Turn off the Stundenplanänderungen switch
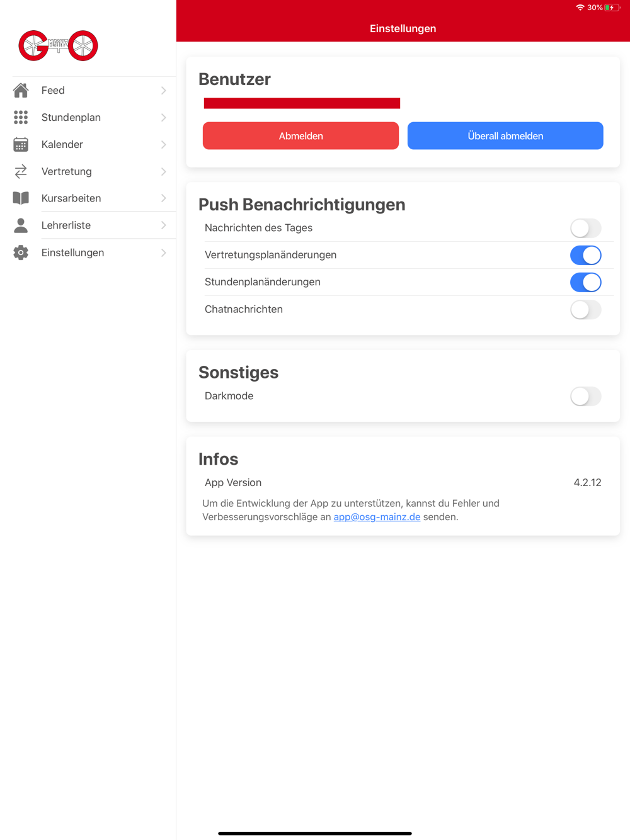The width and height of the screenshot is (630, 840). coord(586,282)
